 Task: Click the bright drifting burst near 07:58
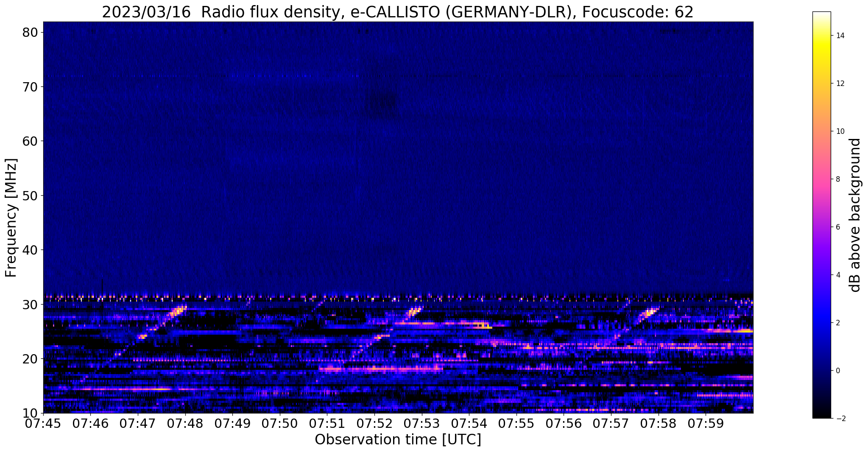pyautogui.click(x=649, y=313)
